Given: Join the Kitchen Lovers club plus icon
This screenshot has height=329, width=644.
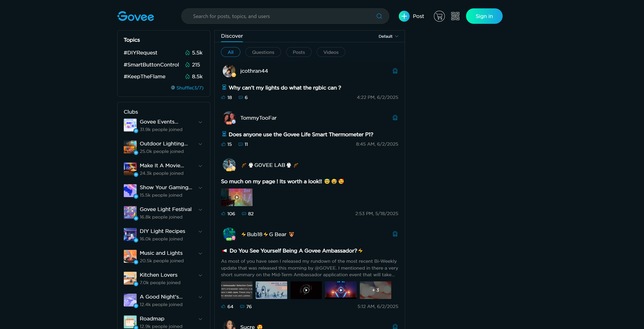Looking at the screenshot, I should click(136, 284).
